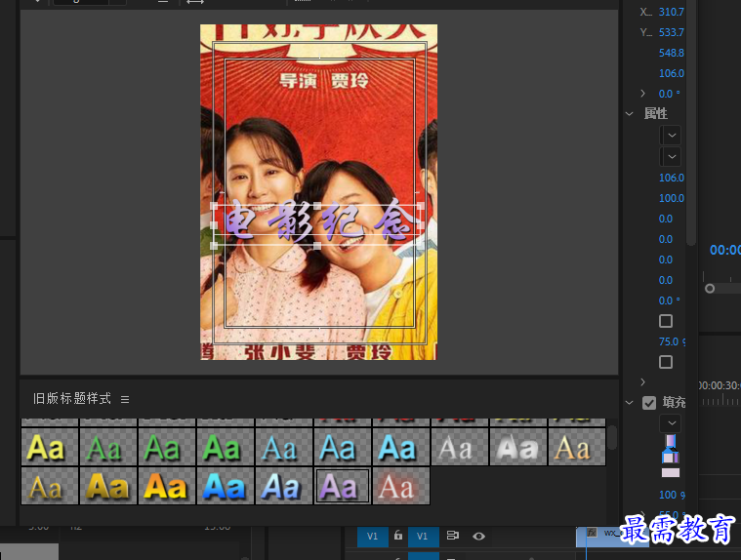Apply the light blue serif Aa style

284,447
